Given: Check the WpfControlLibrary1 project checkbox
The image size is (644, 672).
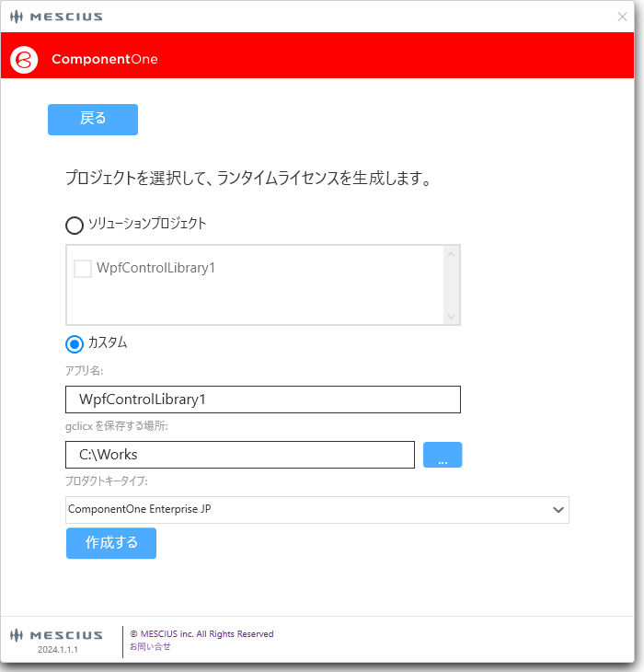Looking at the screenshot, I should click(83, 269).
